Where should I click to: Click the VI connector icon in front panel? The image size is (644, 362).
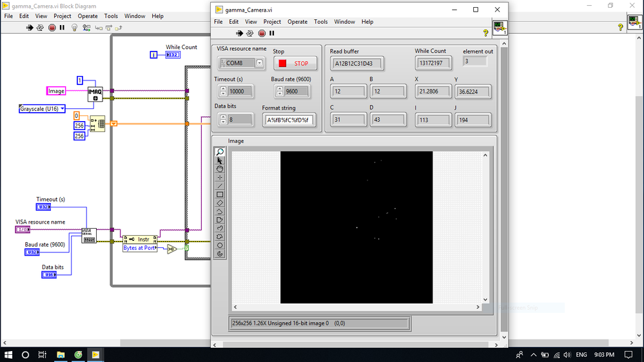click(500, 28)
